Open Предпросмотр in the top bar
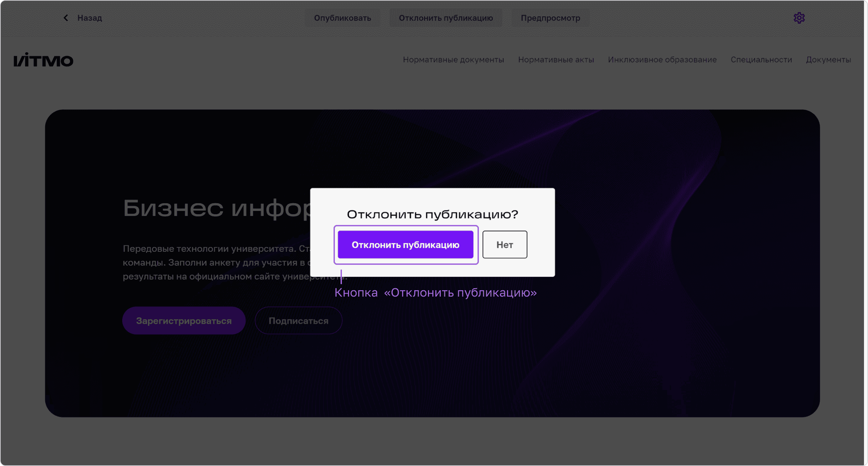 click(x=550, y=18)
